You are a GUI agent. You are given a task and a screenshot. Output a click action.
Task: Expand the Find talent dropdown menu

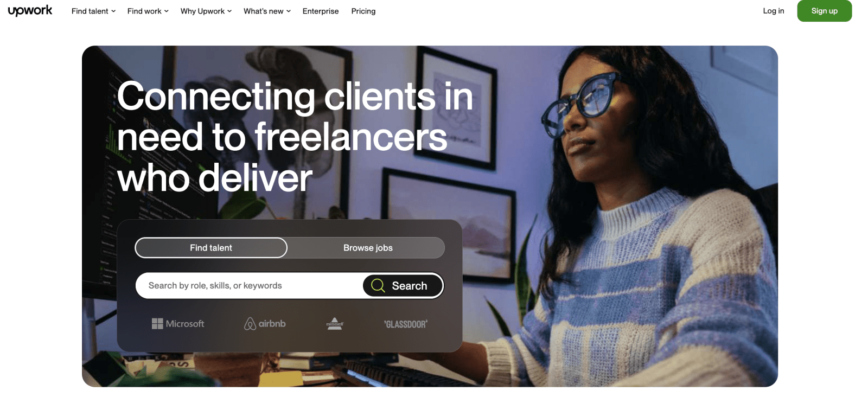[x=93, y=11]
